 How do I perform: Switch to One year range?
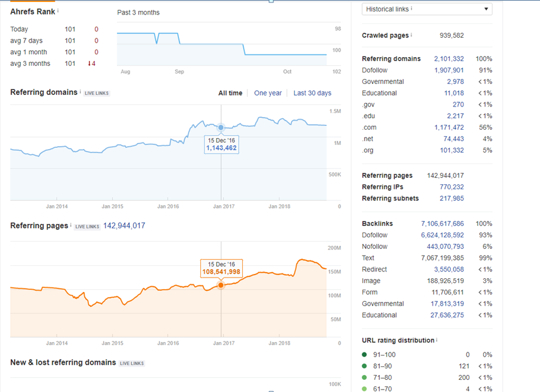coord(268,93)
